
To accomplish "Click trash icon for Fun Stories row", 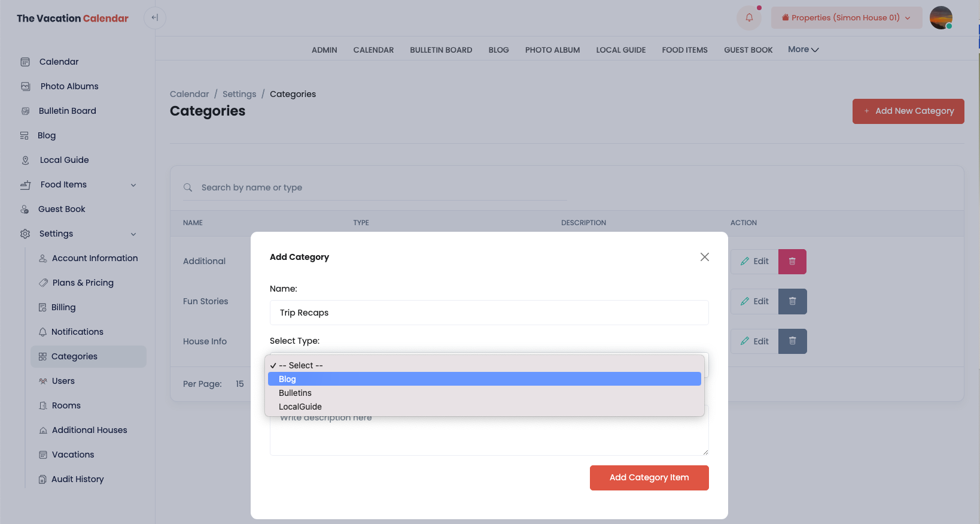I will point(792,302).
